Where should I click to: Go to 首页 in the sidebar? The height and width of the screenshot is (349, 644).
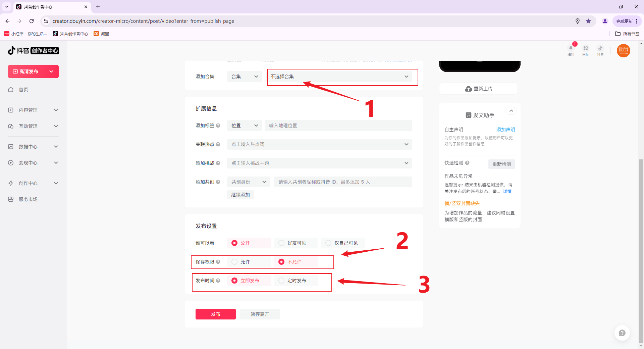click(23, 90)
